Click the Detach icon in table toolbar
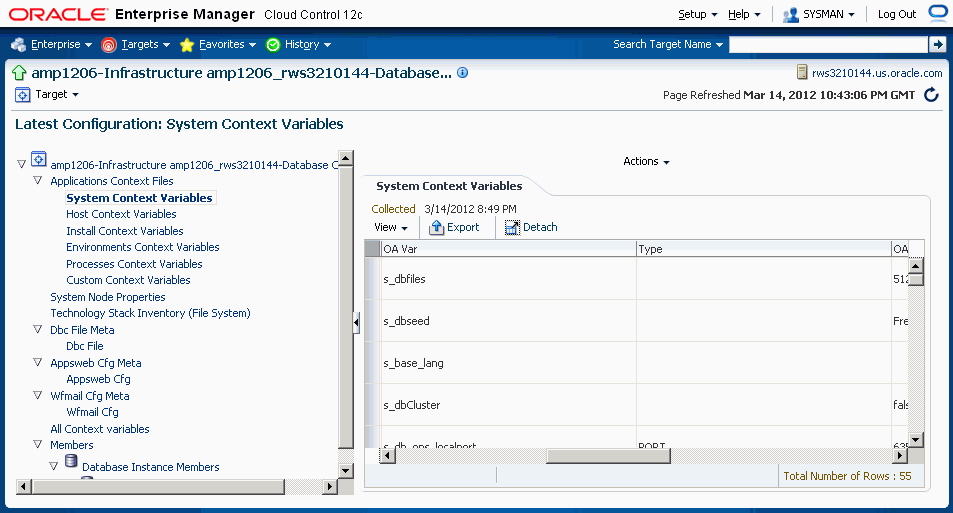 coord(512,227)
